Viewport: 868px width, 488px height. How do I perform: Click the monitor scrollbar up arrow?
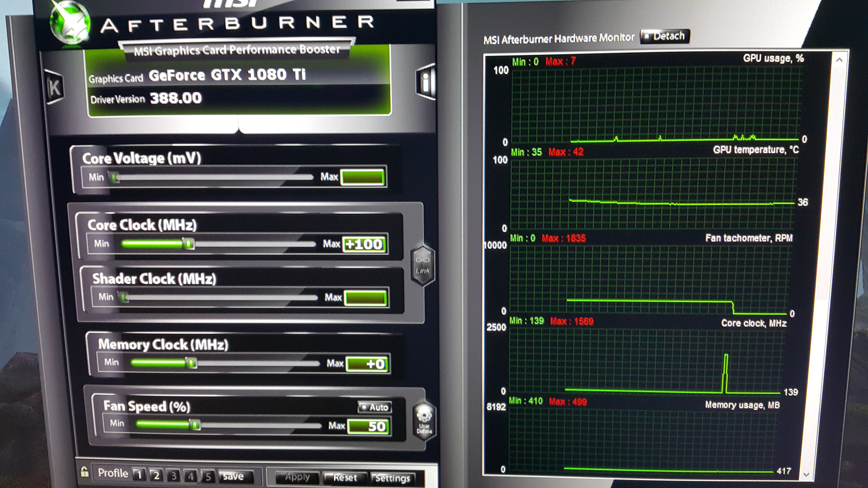point(839,60)
